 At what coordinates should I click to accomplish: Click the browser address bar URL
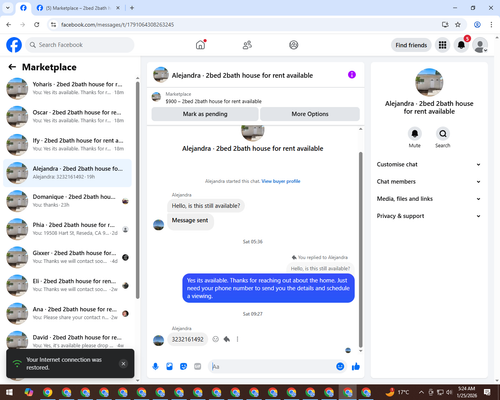(x=117, y=25)
